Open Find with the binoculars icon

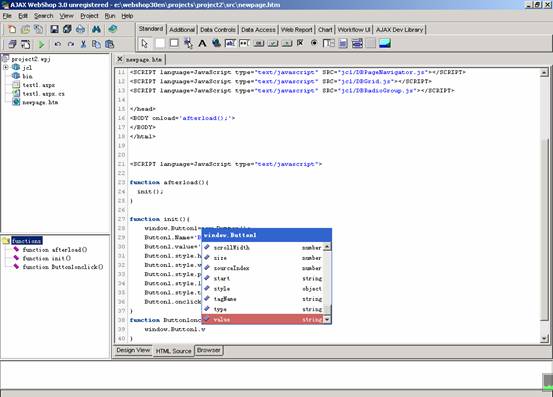pyautogui.click(x=96, y=29)
